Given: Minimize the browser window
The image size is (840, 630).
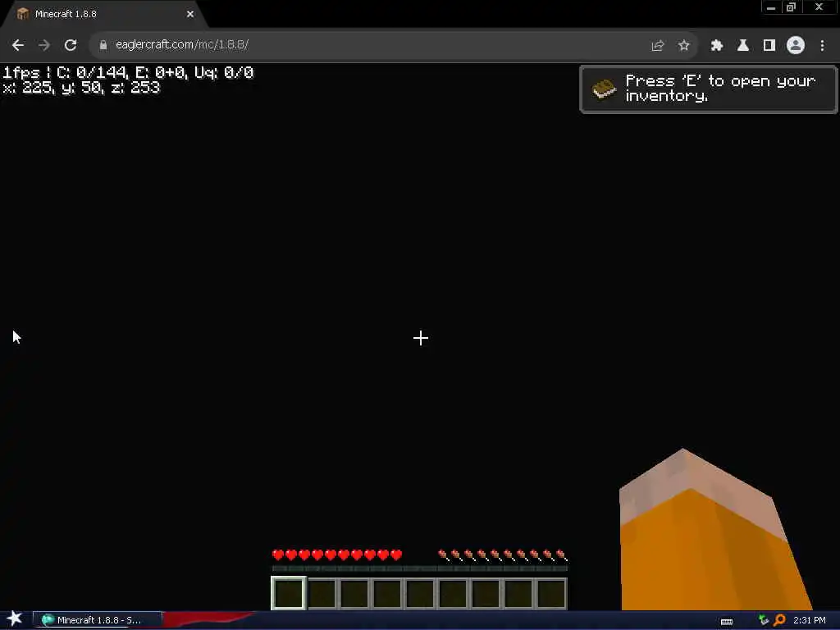Looking at the screenshot, I should [x=771, y=7].
